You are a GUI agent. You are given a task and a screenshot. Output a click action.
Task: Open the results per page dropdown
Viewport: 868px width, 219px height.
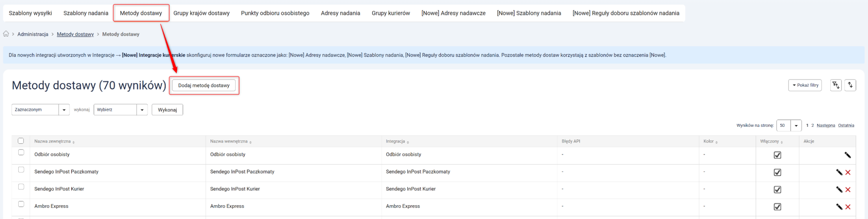click(789, 126)
